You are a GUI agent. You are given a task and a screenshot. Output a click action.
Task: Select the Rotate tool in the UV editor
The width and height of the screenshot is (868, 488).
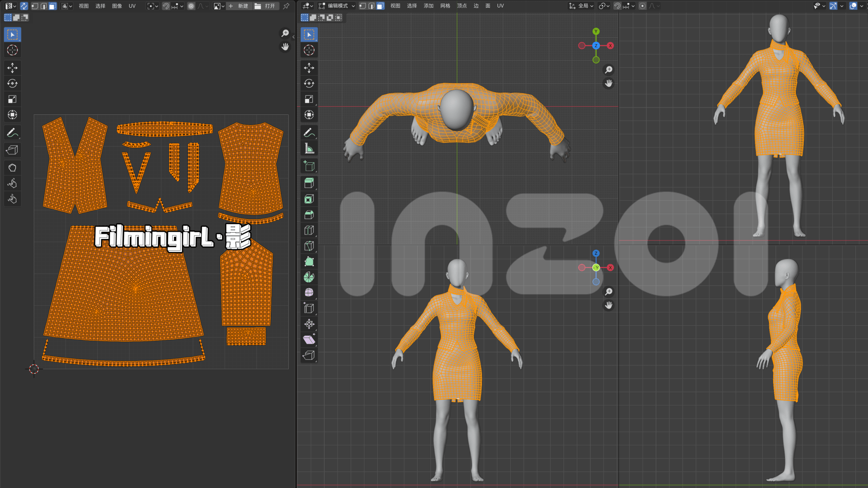tap(12, 84)
